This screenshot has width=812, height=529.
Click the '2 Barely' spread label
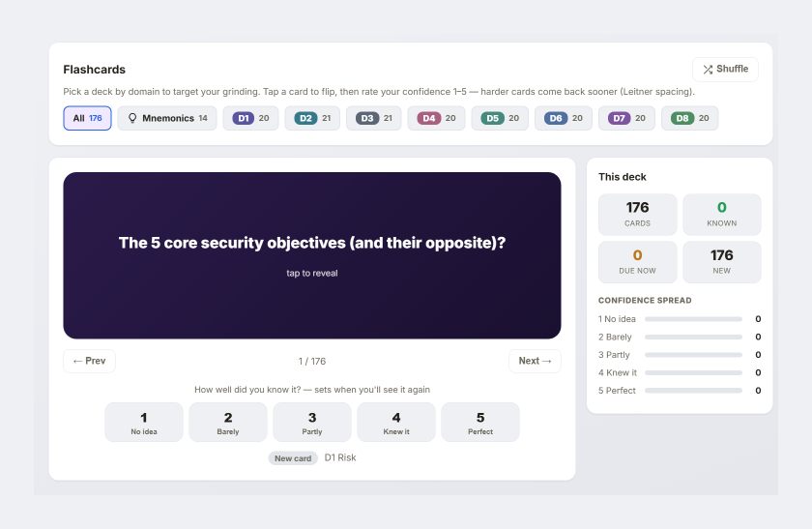click(x=615, y=337)
